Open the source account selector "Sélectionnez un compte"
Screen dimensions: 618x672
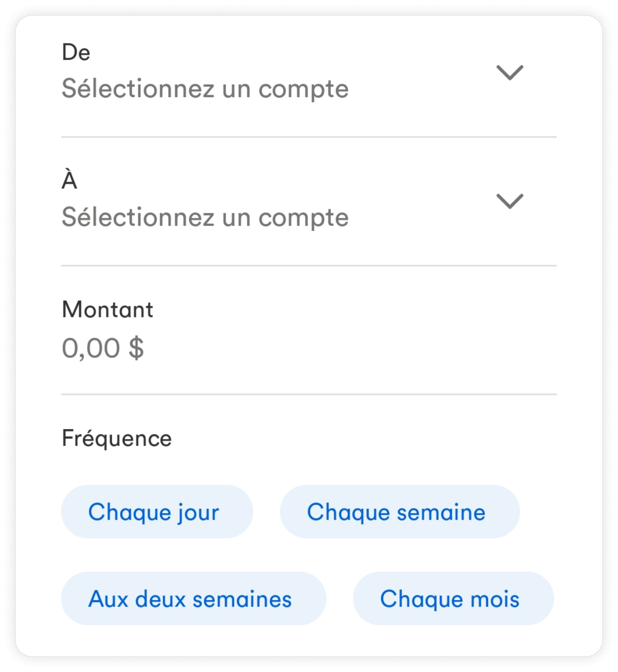coord(205,88)
